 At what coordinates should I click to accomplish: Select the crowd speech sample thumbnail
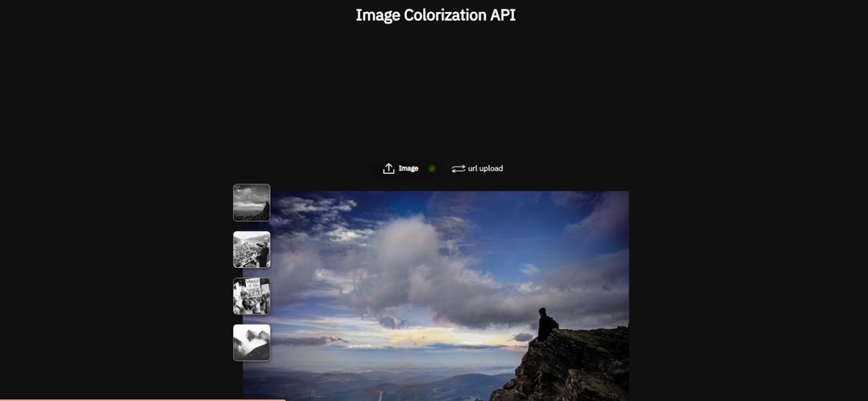[251, 249]
